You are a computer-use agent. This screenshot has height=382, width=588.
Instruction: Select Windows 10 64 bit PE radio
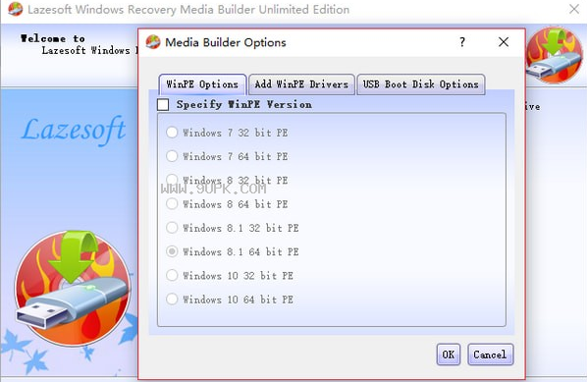point(172,300)
